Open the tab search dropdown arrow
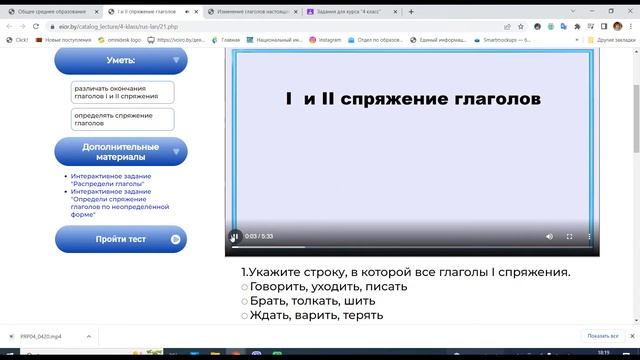Image resolution: width=640 pixels, height=360 pixels. click(x=573, y=11)
